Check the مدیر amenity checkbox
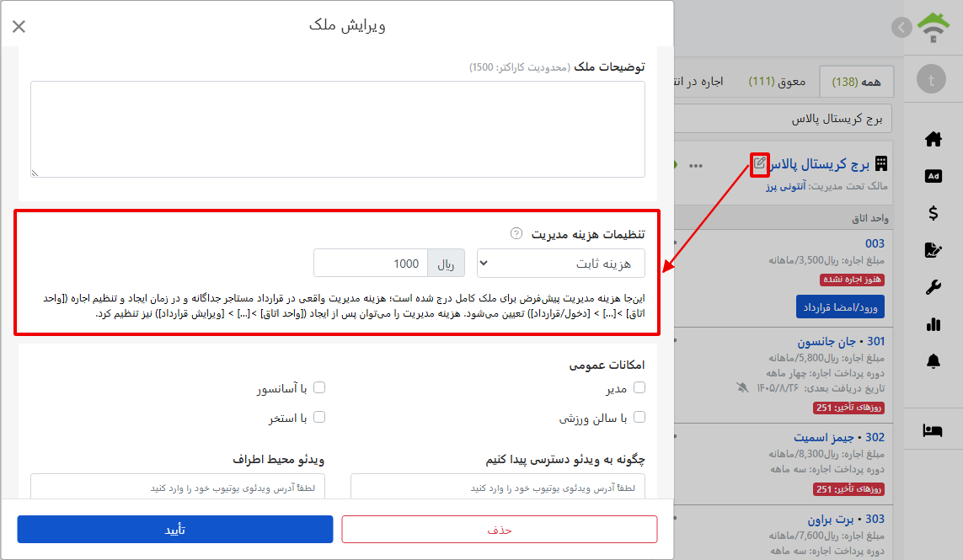Viewport: 963px width, 560px height. tap(639, 387)
